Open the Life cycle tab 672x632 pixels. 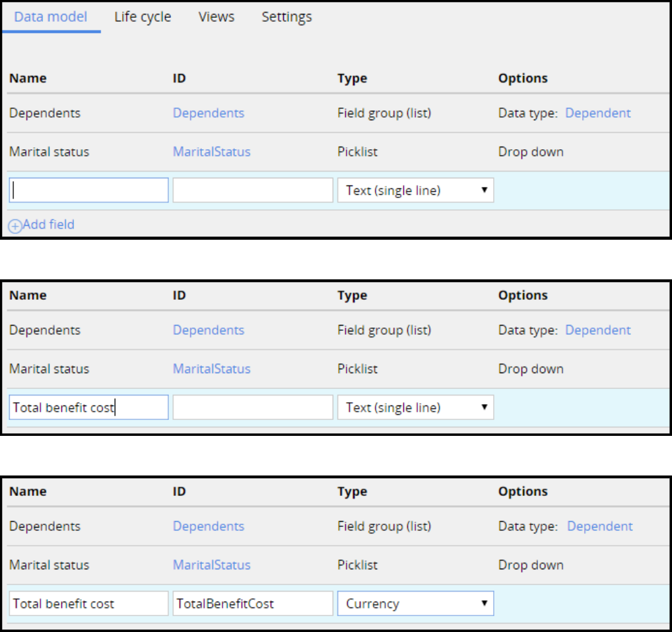coord(143,17)
